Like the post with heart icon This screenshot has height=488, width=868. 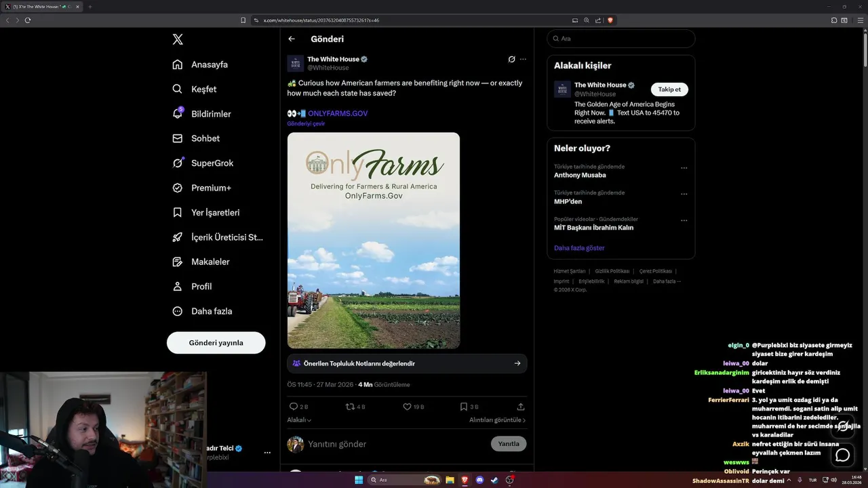(x=407, y=407)
